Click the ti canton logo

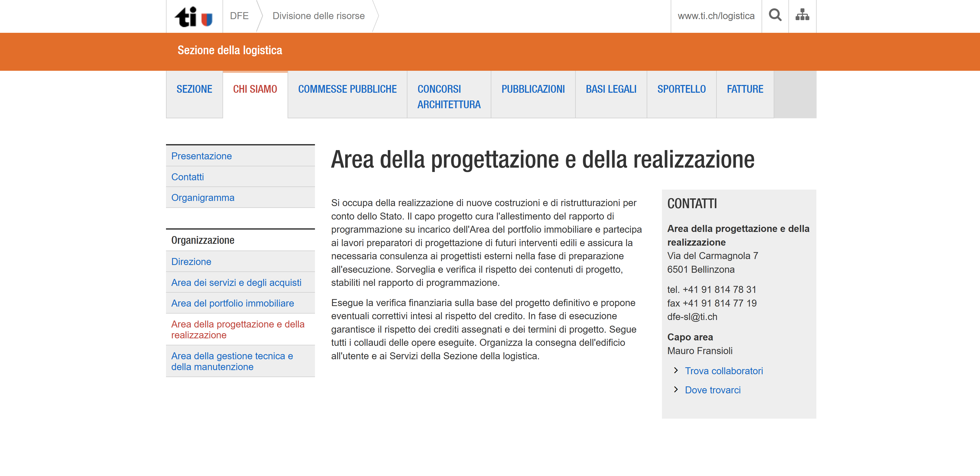click(x=193, y=17)
